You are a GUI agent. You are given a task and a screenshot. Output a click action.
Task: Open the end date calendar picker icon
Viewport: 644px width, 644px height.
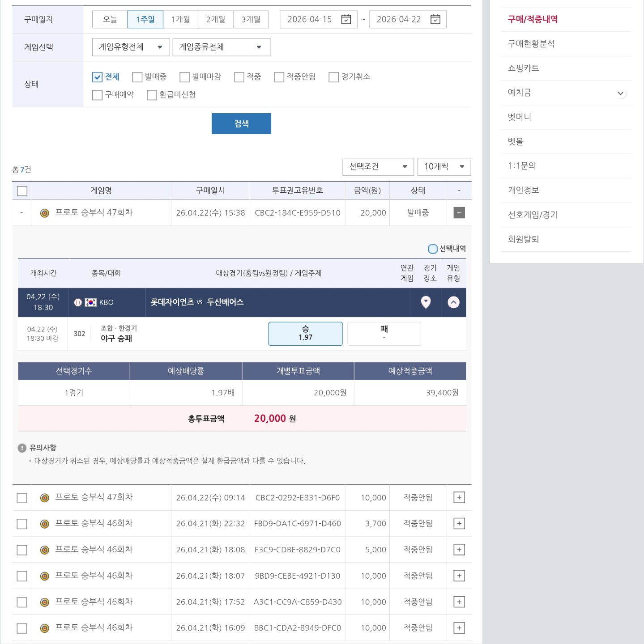pyautogui.click(x=435, y=19)
